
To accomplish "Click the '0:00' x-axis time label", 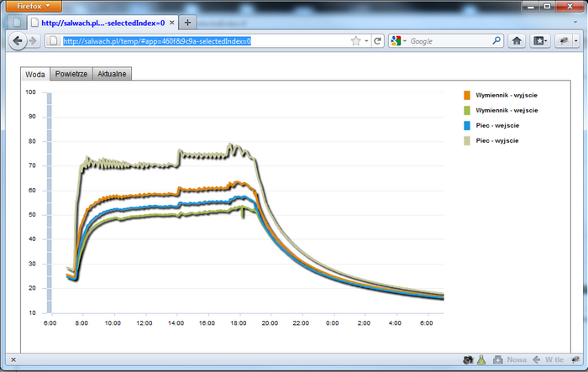I will 333,322.
